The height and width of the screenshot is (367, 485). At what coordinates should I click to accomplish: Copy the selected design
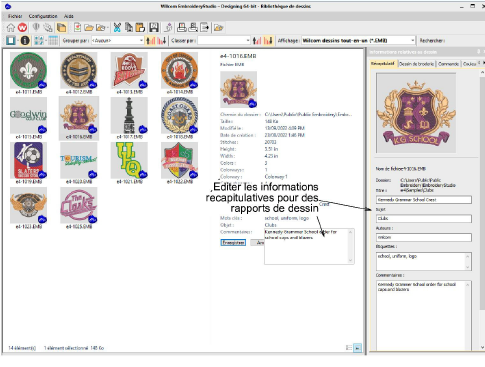pos(129,28)
